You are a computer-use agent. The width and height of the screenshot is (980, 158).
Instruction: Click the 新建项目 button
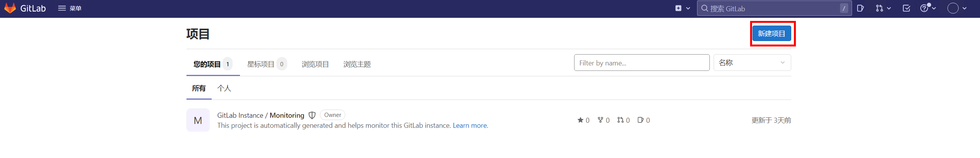(771, 34)
